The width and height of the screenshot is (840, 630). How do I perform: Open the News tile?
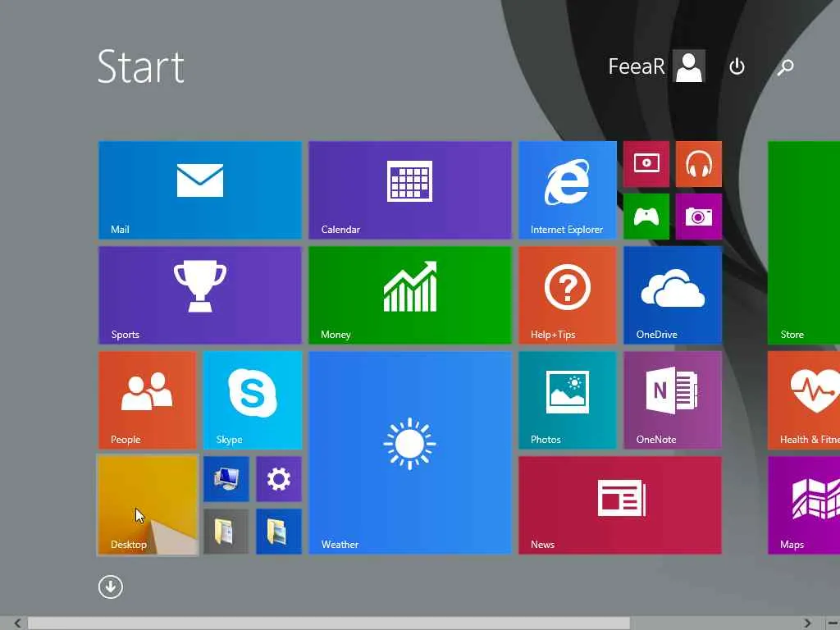pyautogui.click(x=620, y=505)
